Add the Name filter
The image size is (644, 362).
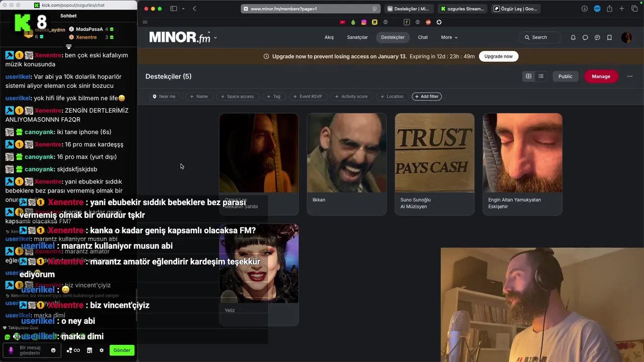coord(199,97)
